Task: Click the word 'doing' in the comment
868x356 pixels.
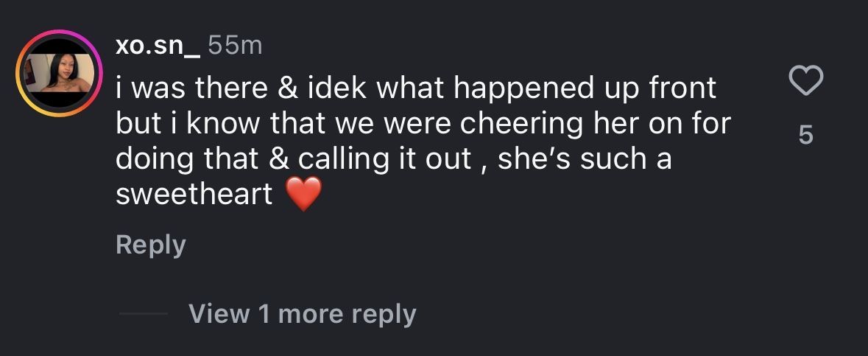Action: click(x=151, y=159)
